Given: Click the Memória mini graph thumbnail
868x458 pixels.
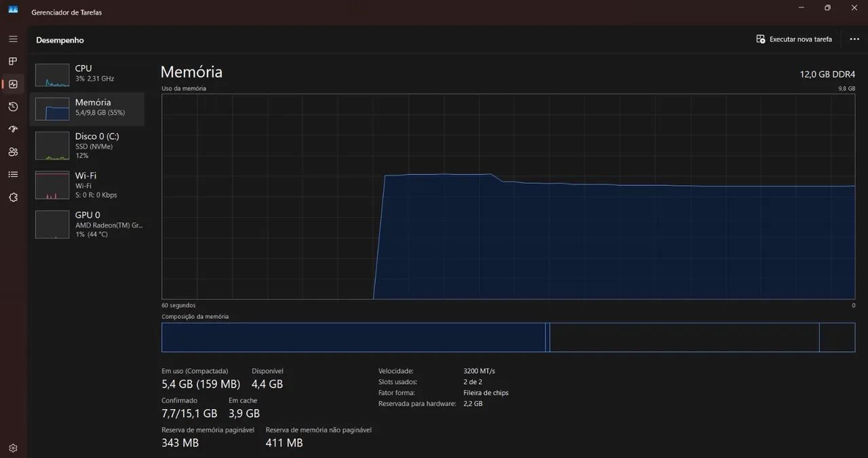Looking at the screenshot, I should tap(52, 109).
